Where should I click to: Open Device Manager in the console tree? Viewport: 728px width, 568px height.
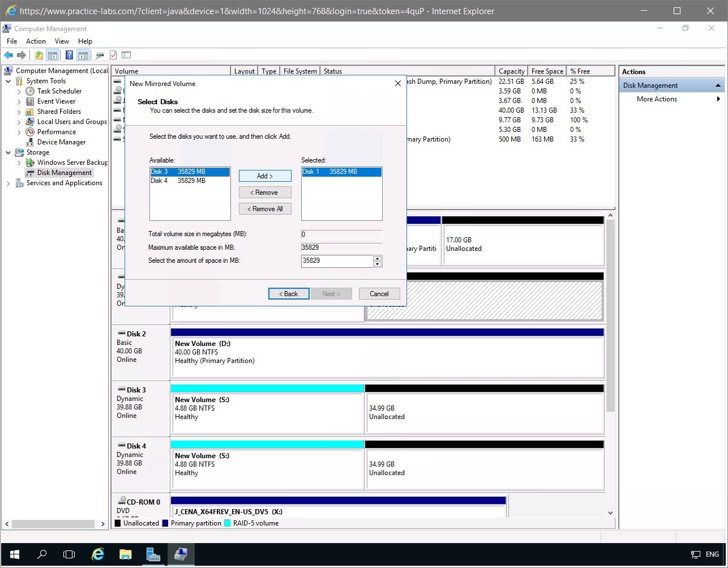coord(61,142)
